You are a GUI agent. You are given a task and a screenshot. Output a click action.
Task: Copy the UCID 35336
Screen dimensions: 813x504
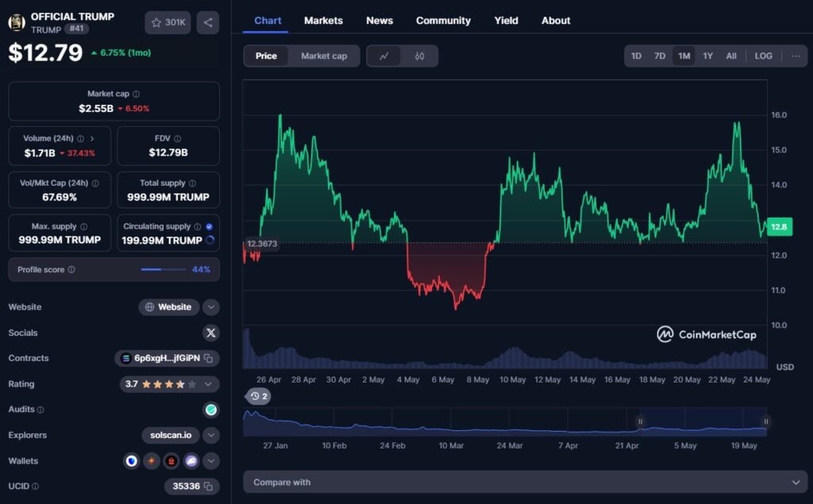pyautogui.click(x=209, y=487)
